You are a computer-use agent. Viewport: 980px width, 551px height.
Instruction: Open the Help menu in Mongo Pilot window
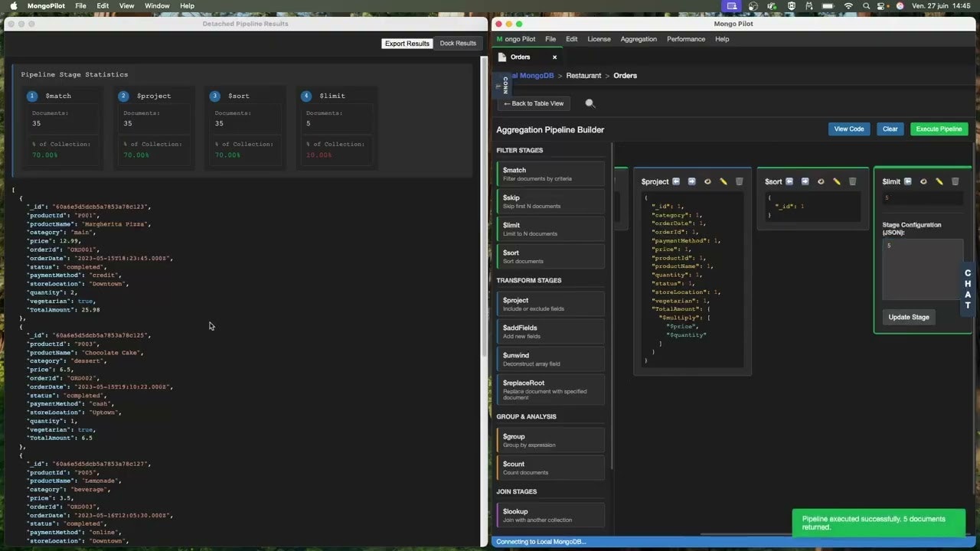pos(722,39)
